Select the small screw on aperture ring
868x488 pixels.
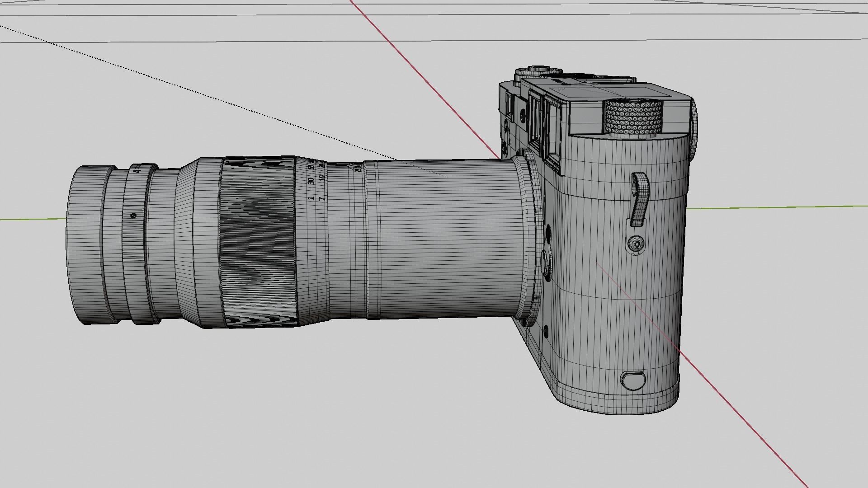click(133, 216)
